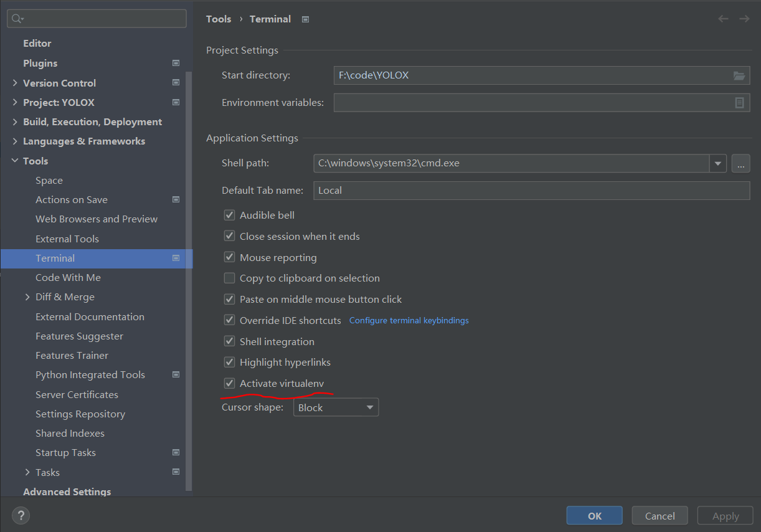Viewport: 761px width, 532px height.
Task: Enable Copy to clipboard on selection
Action: [x=229, y=278]
